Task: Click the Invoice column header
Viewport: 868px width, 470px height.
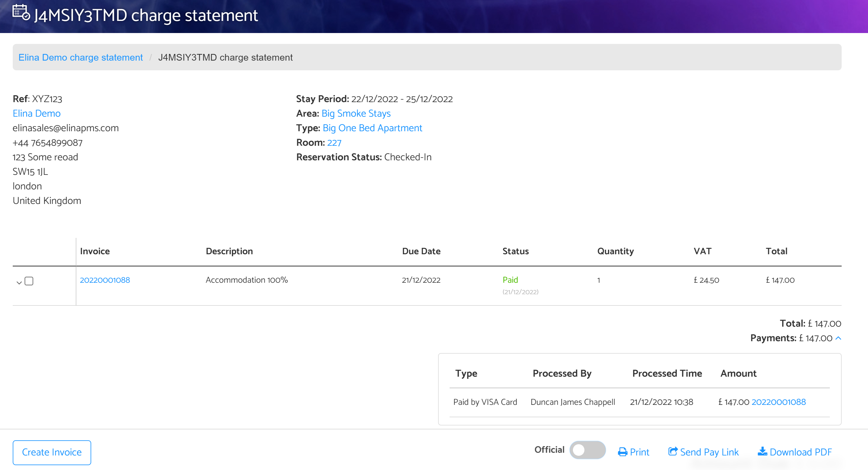Action: click(95, 251)
